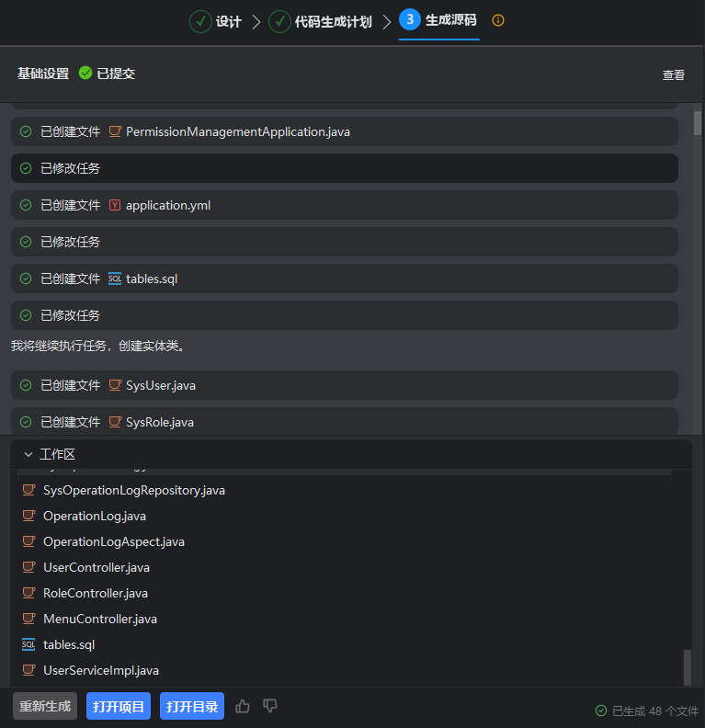The height and width of the screenshot is (728, 705).
Task: Click the Java icon beside PermissionManagementApplication.java
Action: [115, 131]
